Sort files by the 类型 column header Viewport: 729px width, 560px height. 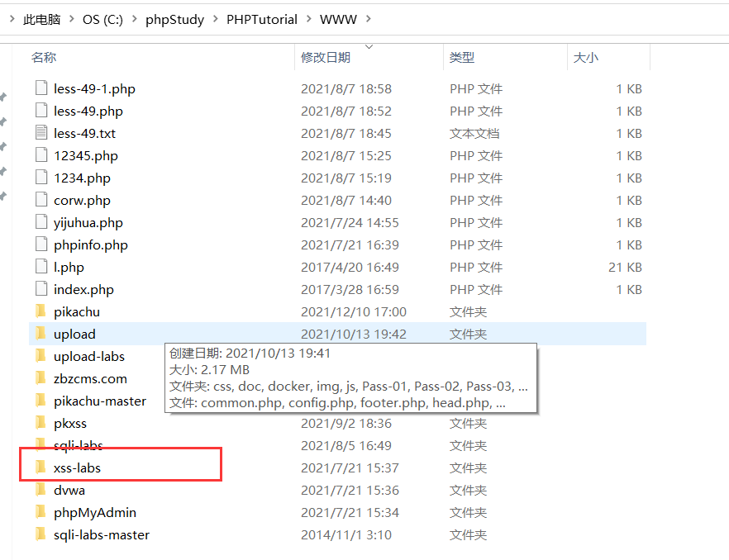462,58
